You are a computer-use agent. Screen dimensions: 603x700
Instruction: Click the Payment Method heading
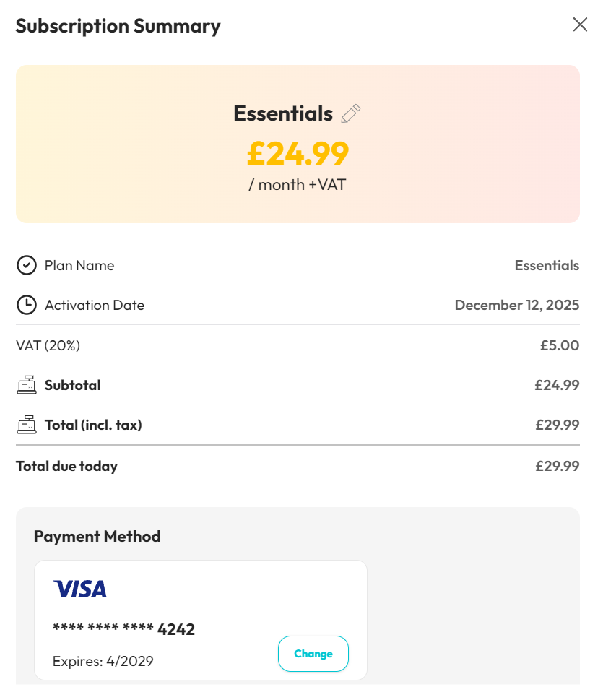97,536
